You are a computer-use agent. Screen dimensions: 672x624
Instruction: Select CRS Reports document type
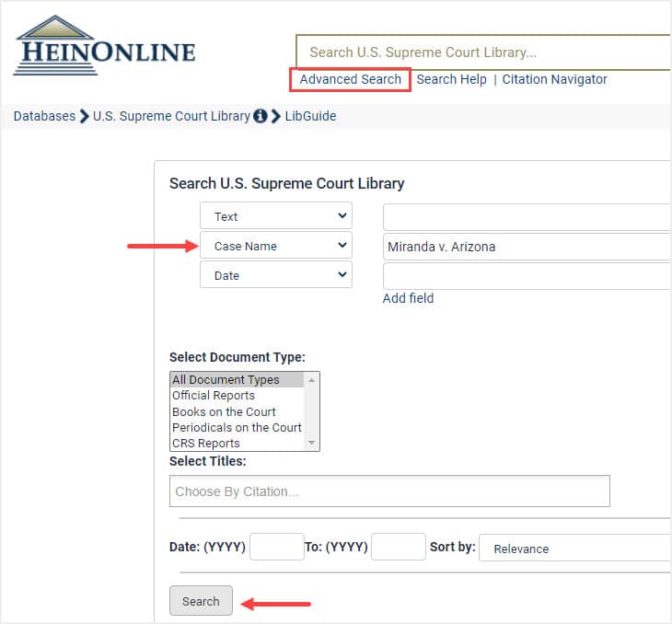[x=237, y=443]
